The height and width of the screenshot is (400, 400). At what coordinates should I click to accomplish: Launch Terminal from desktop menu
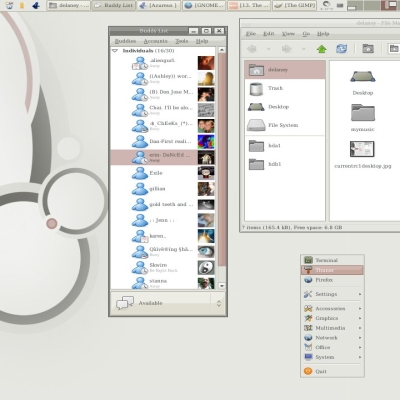pos(332,260)
